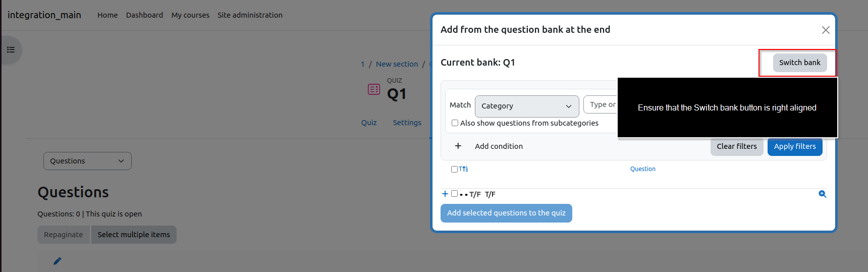Image resolution: width=868 pixels, height=272 pixels.
Task: Click the Switch bank button
Action: point(800,63)
